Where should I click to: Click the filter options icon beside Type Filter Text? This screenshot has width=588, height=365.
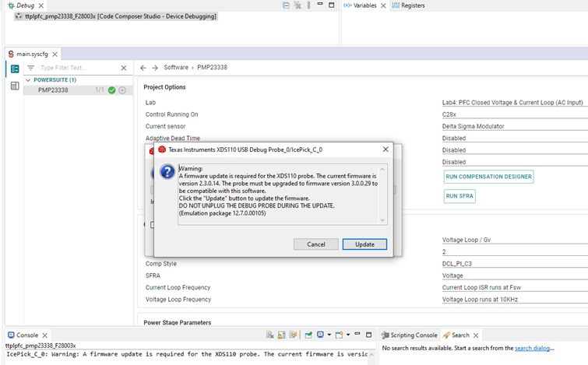[x=31, y=68]
